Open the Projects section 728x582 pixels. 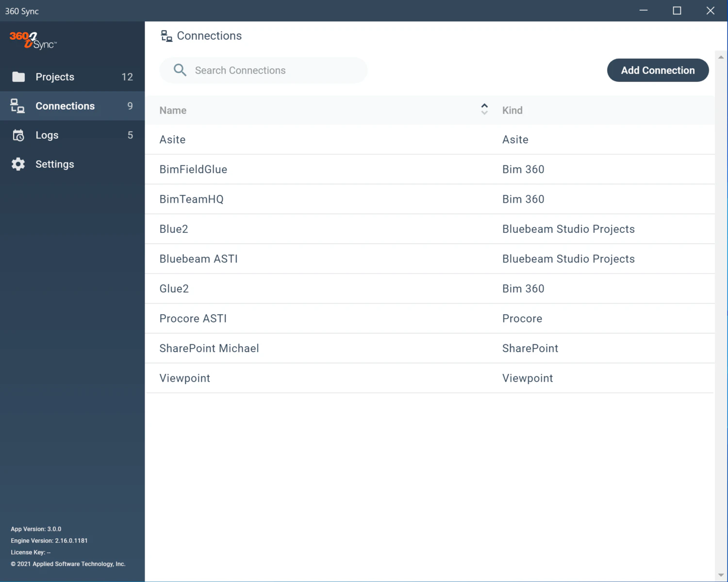pos(72,77)
